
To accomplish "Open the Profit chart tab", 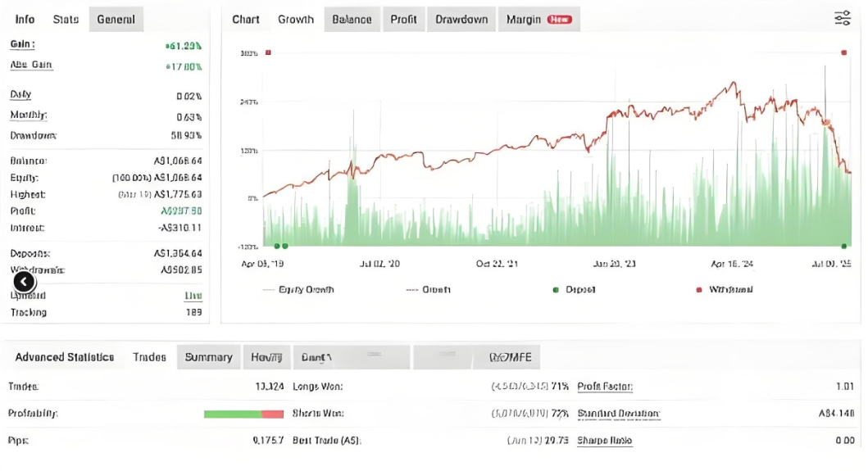I will [x=403, y=20].
